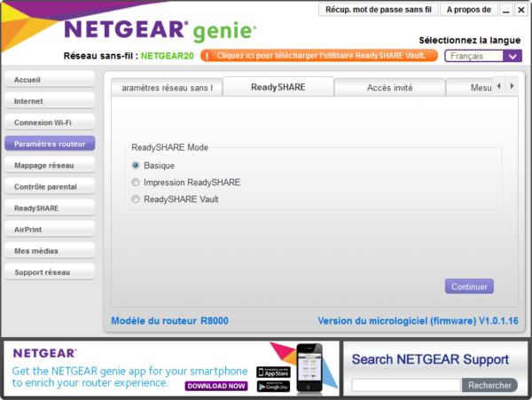Click the NETGEAR genie logo

coord(160,30)
